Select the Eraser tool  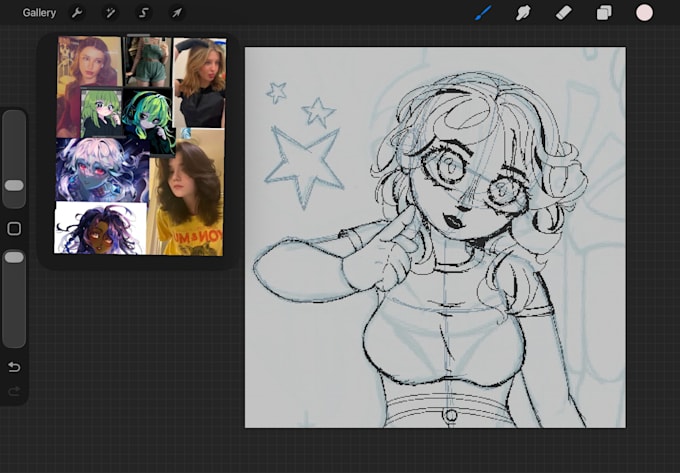tap(564, 13)
